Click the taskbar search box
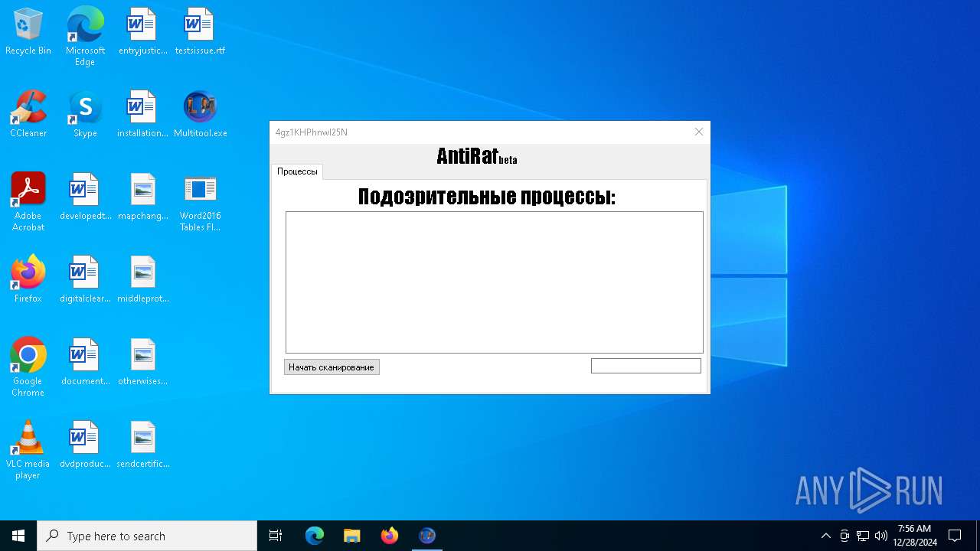The height and width of the screenshot is (551, 980). click(147, 536)
